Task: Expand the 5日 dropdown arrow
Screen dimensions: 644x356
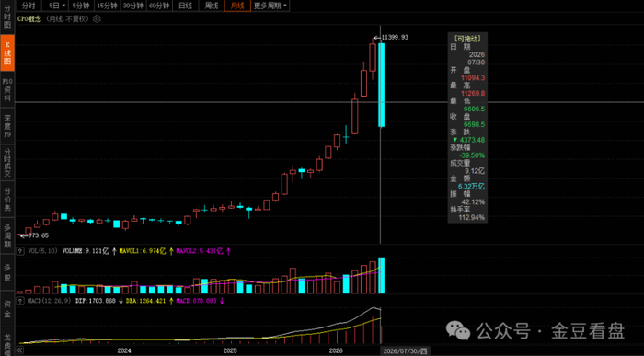Action: click(x=63, y=6)
